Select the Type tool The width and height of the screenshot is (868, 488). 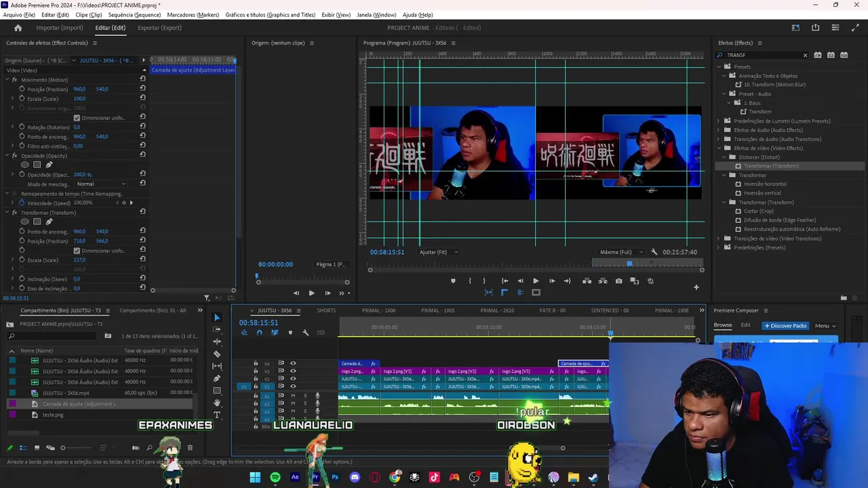pos(217,415)
